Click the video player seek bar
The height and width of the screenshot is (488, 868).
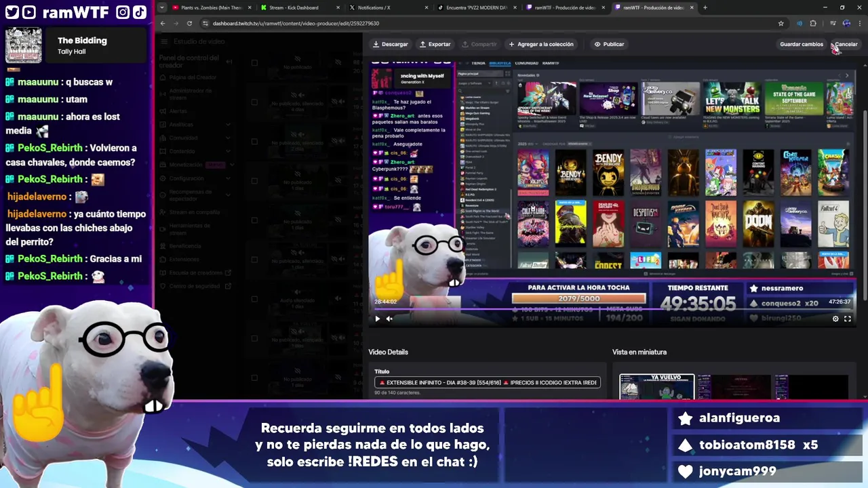click(612, 309)
